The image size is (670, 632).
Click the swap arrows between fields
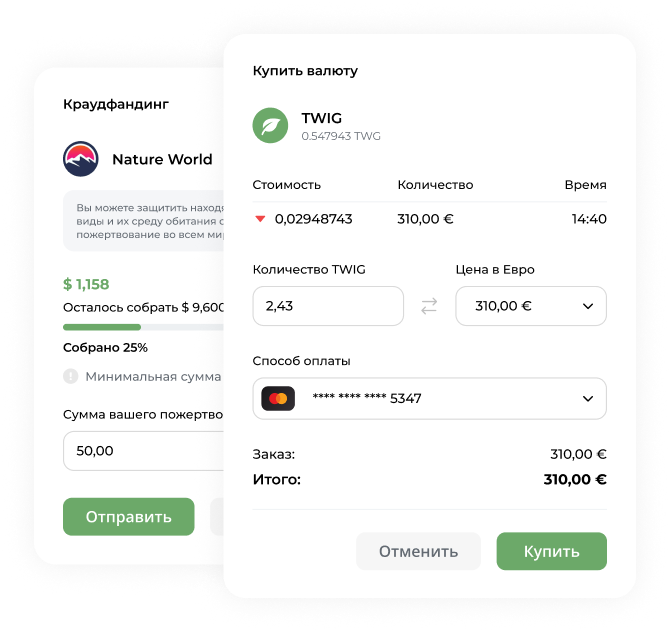tap(429, 306)
